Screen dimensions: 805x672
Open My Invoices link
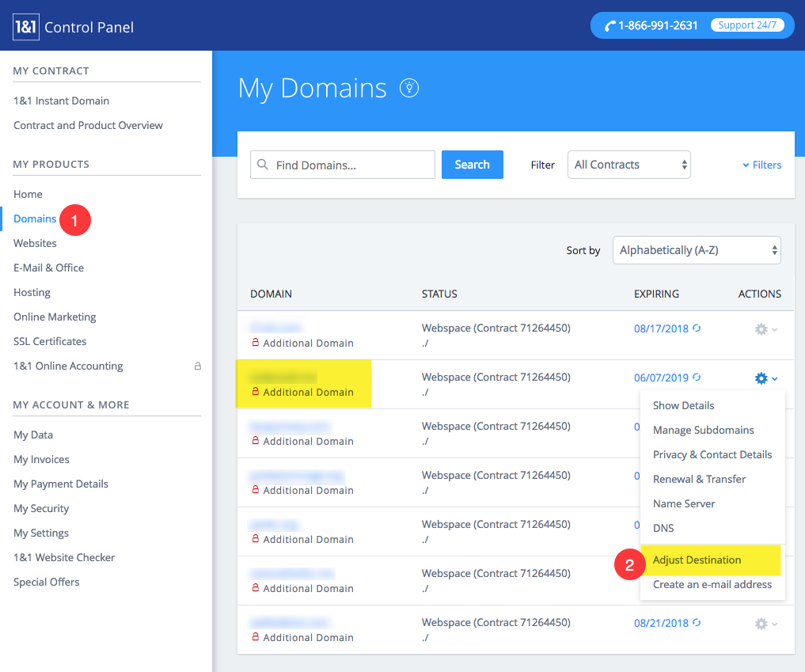click(x=41, y=460)
